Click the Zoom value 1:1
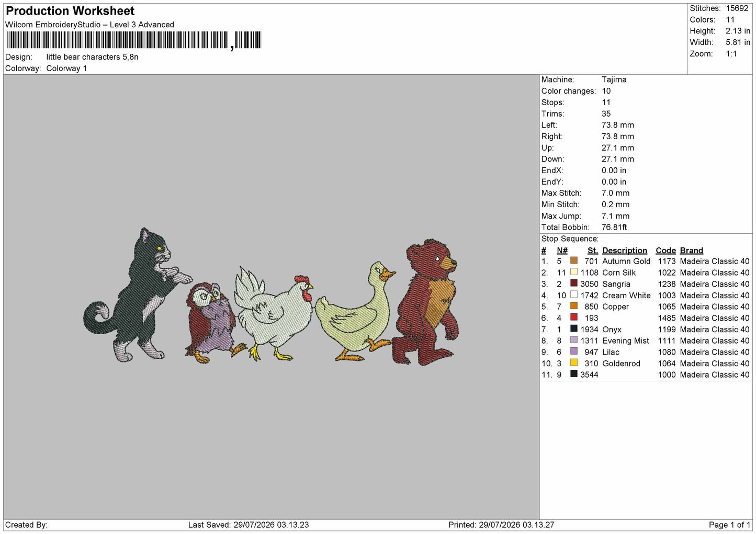756x534 pixels. pos(731,54)
